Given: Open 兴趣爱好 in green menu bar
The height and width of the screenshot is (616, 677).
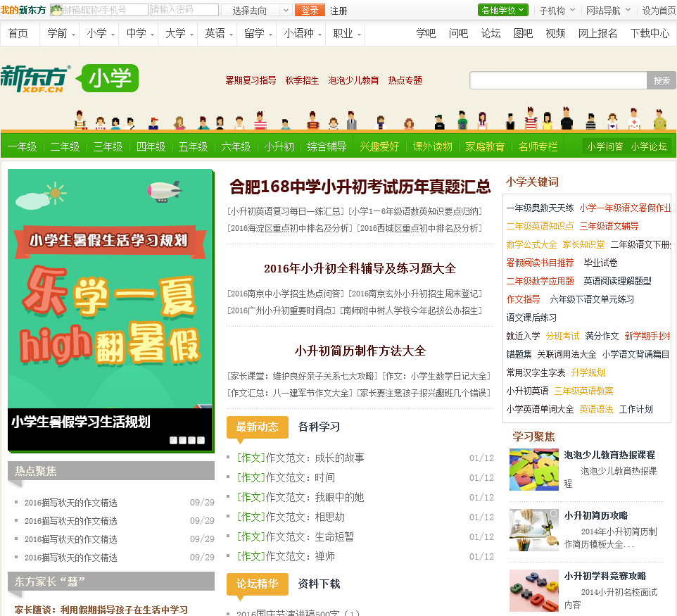Looking at the screenshot, I should click(x=379, y=146).
